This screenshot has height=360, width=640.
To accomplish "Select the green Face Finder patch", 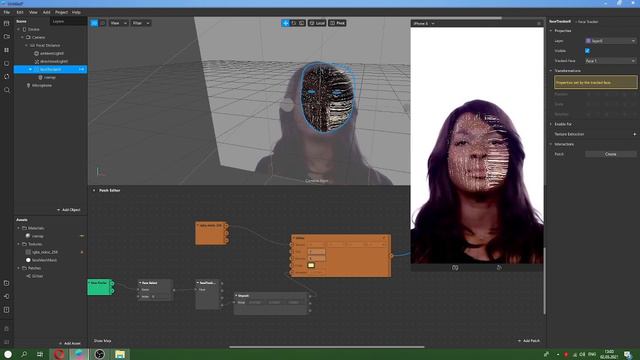I will [100, 287].
